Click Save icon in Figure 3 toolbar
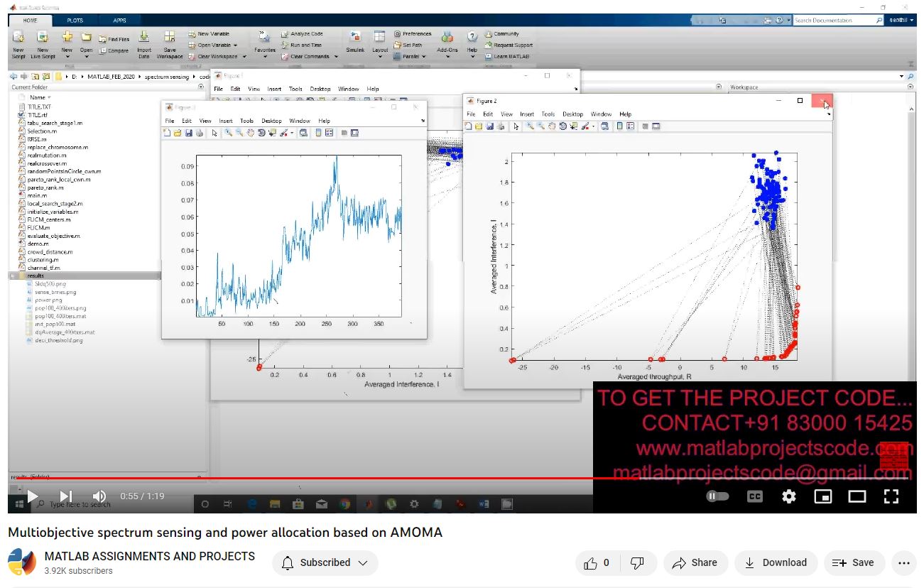 pos(188,133)
